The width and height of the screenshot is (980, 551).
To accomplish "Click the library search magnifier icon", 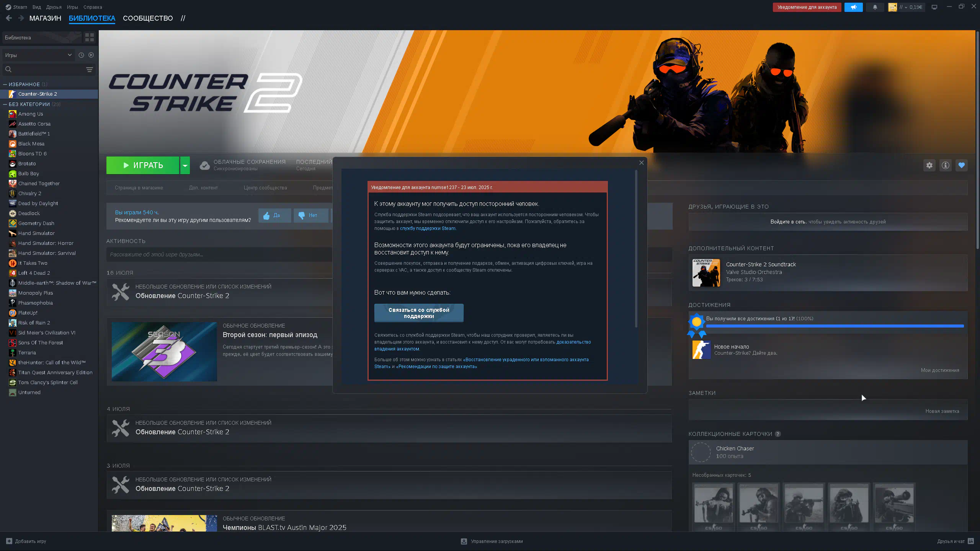I will tap(8, 69).
